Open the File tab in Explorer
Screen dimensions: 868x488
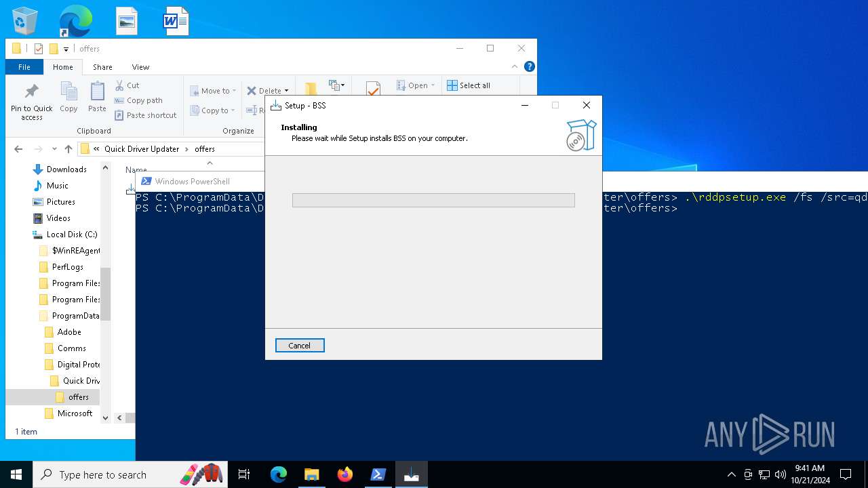(x=24, y=67)
